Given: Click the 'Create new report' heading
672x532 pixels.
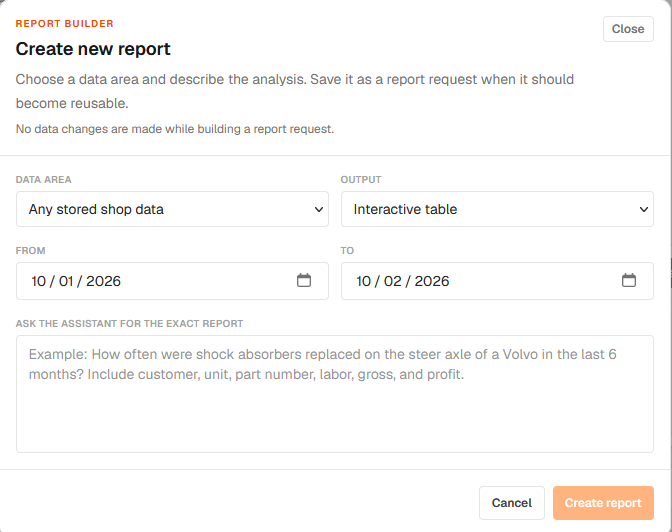Looking at the screenshot, I should [93, 49].
